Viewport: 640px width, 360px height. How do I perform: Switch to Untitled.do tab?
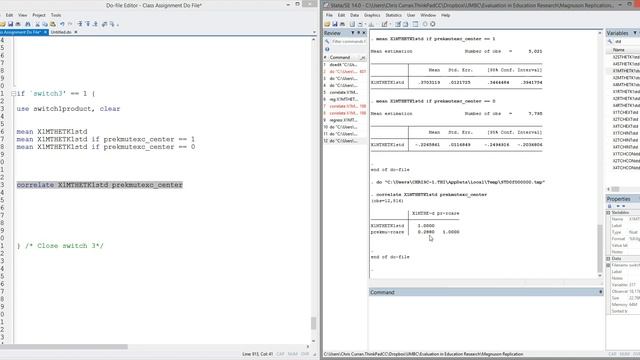pyautogui.click(x=61, y=32)
